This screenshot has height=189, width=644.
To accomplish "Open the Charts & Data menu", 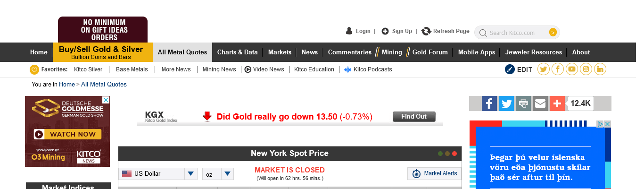I will pyautogui.click(x=237, y=52).
